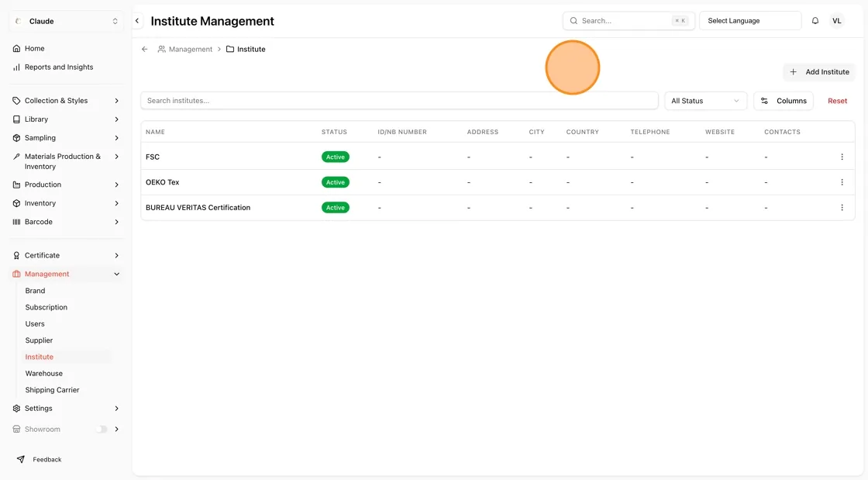
Task: Click the Barcode icon
Action: pyautogui.click(x=16, y=222)
